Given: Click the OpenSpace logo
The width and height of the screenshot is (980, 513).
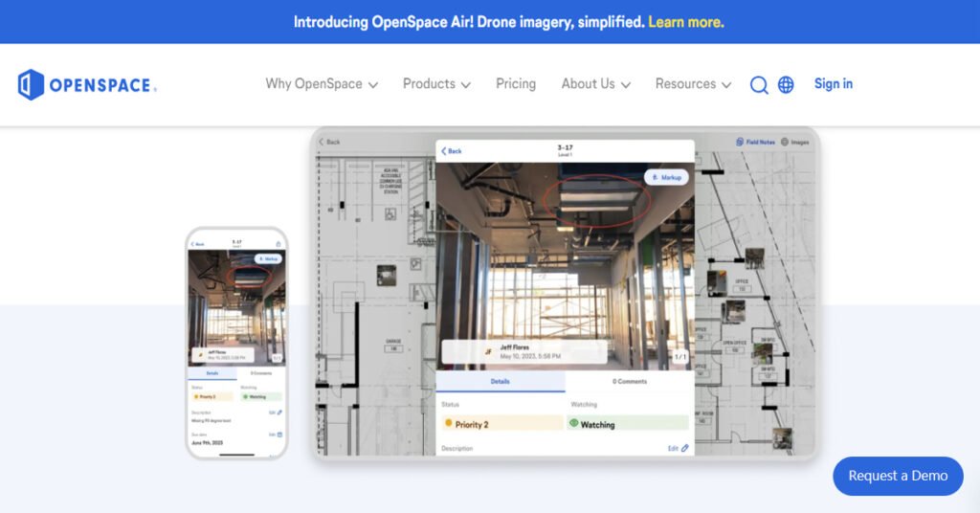Looking at the screenshot, I should click(87, 84).
